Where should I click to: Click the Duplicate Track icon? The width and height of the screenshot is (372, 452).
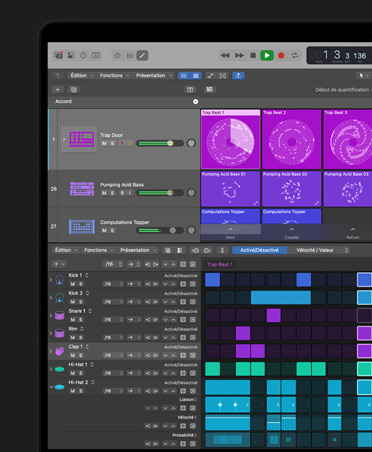point(74,90)
